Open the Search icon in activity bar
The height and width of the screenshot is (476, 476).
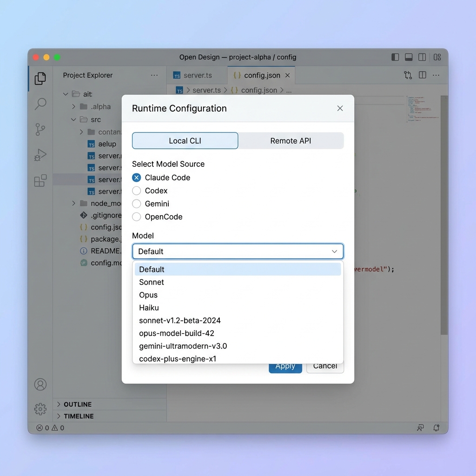click(40, 104)
